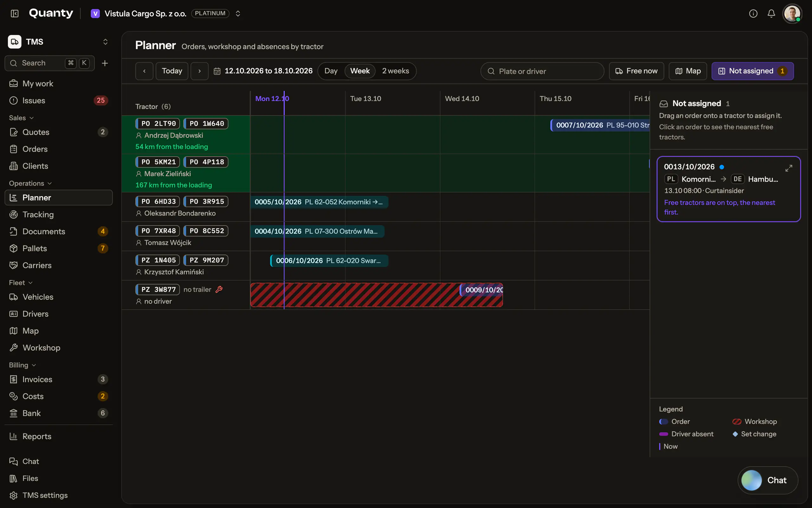Click the sidebar Search field
Image resolution: width=812 pixels, height=508 pixels.
[50, 63]
